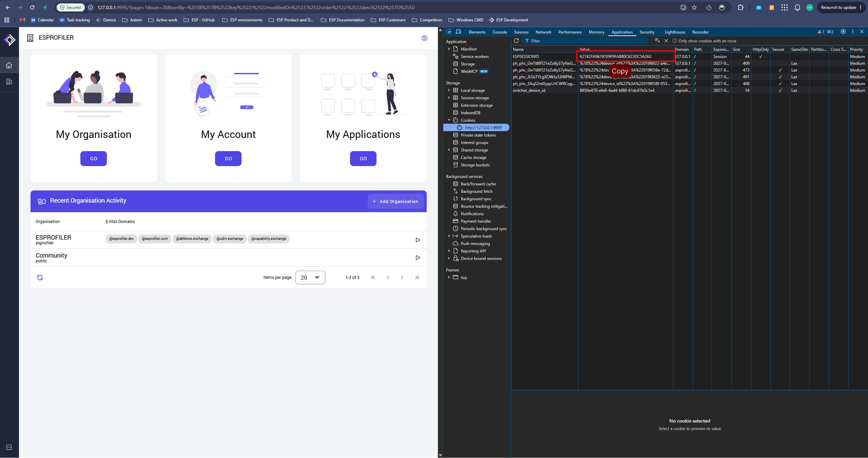The image size is (868, 458).
Task: Open the Google apps grid icon
Action: (x=784, y=7)
